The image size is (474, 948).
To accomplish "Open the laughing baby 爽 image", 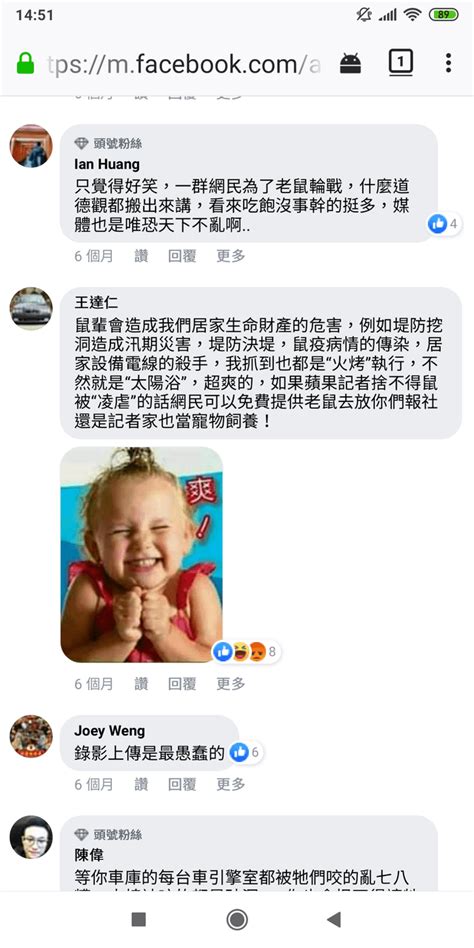I will click(141, 554).
